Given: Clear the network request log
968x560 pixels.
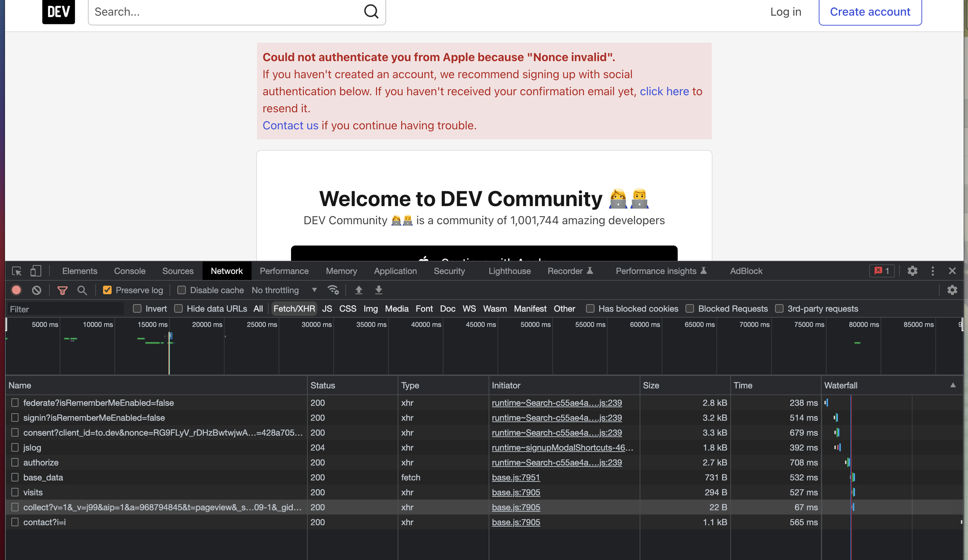Looking at the screenshot, I should tap(37, 290).
